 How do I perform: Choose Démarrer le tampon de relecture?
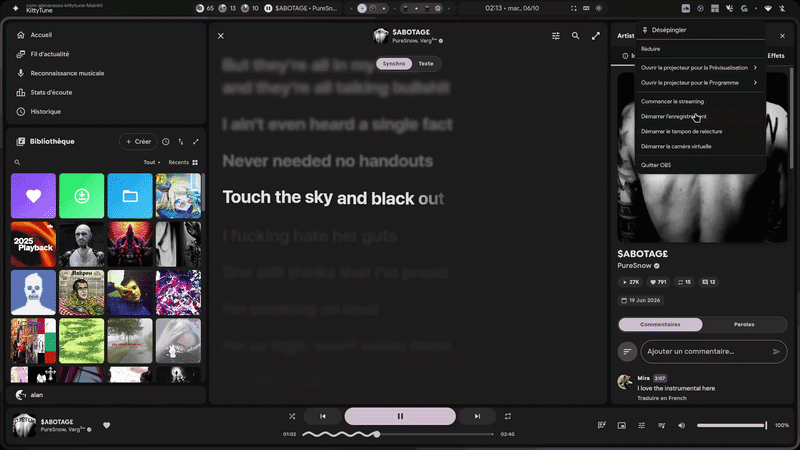700,132
